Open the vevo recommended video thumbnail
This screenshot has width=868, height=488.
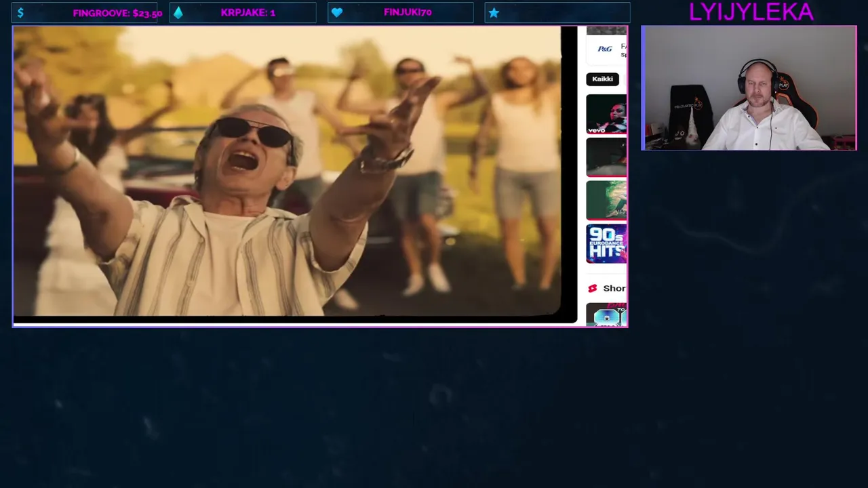click(x=606, y=114)
